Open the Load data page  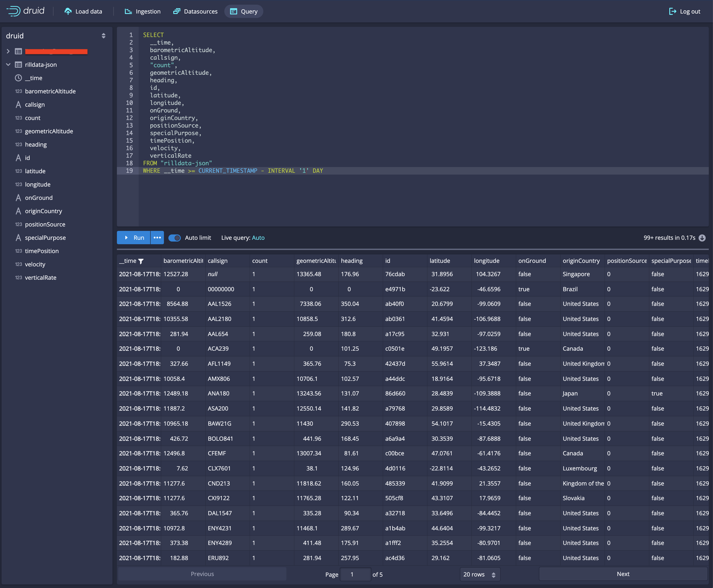click(83, 12)
